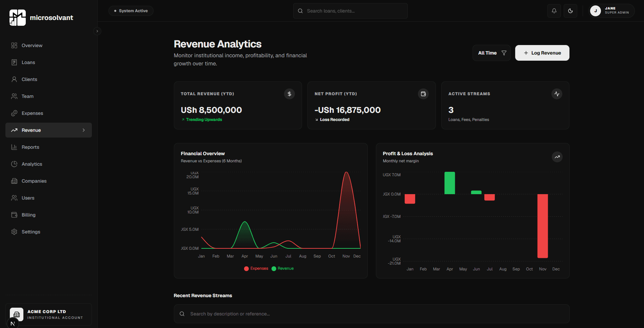Click Jane's avatar circle
Image resolution: width=644 pixels, height=328 pixels.
(x=596, y=11)
